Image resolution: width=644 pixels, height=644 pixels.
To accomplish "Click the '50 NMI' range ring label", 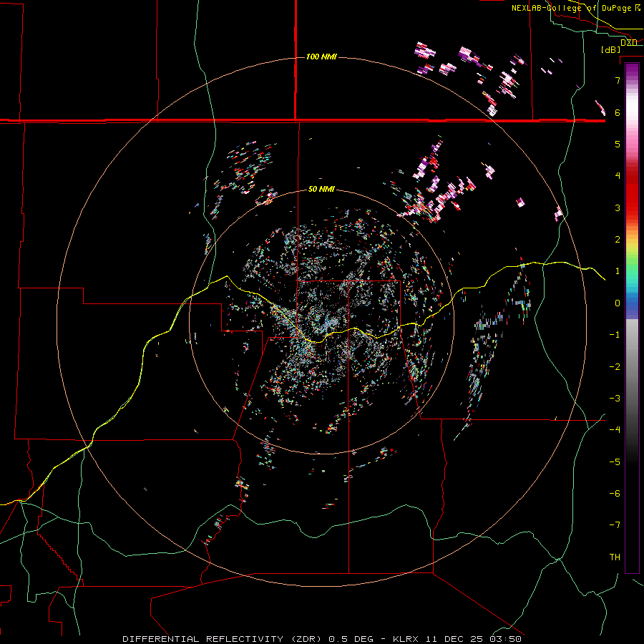I will click(321, 189).
